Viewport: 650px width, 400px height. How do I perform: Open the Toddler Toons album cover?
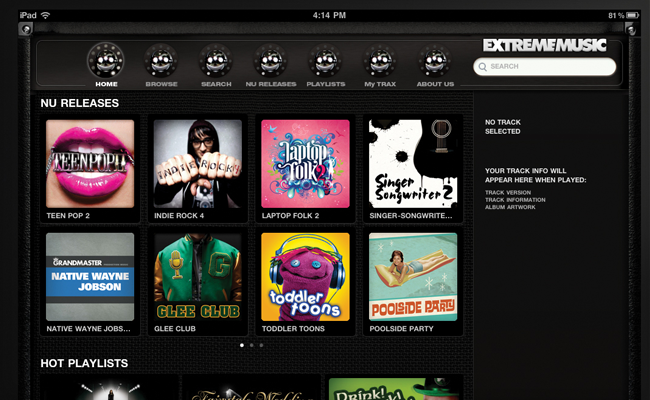306,277
